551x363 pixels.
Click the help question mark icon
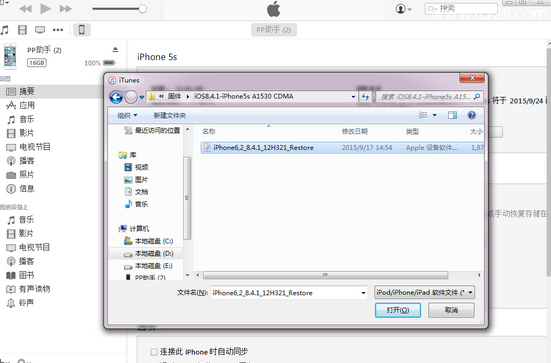coord(472,115)
